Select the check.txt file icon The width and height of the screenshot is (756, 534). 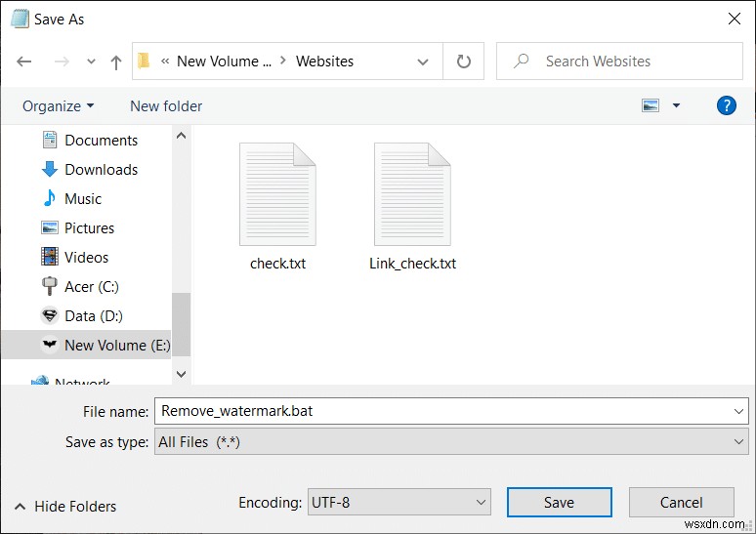click(277, 194)
